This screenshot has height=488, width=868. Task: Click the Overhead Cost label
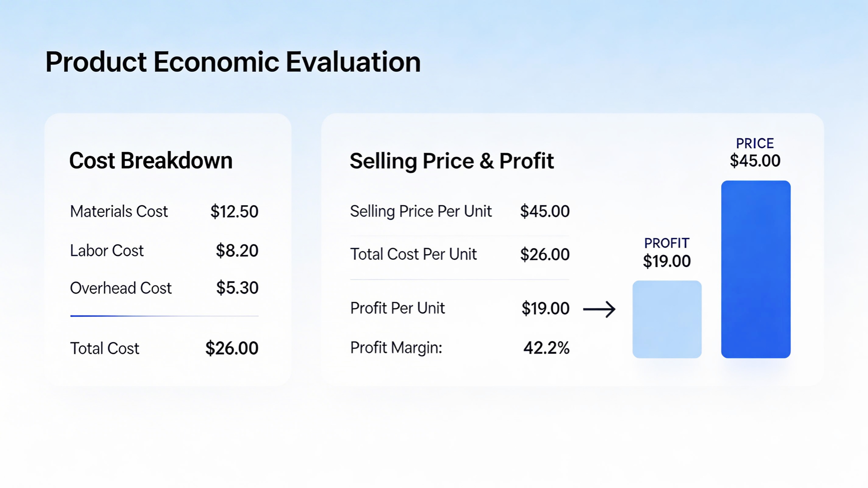(x=121, y=288)
